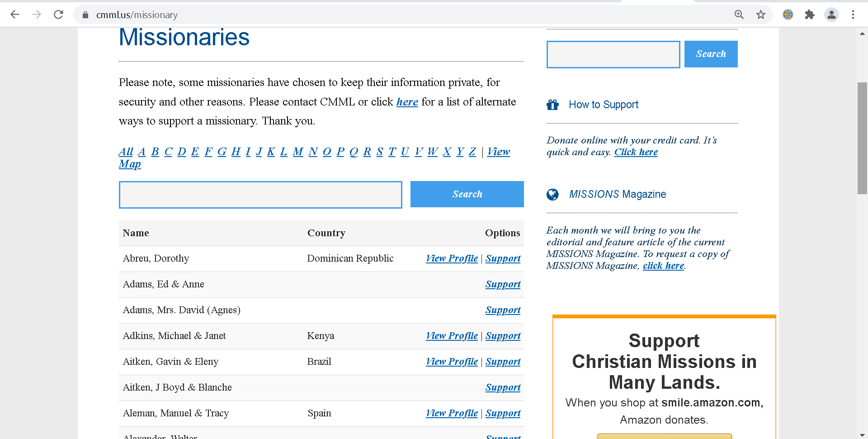Open the user profile avatar icon
Screen dimensions: 868x439
(x=831, y=14)
